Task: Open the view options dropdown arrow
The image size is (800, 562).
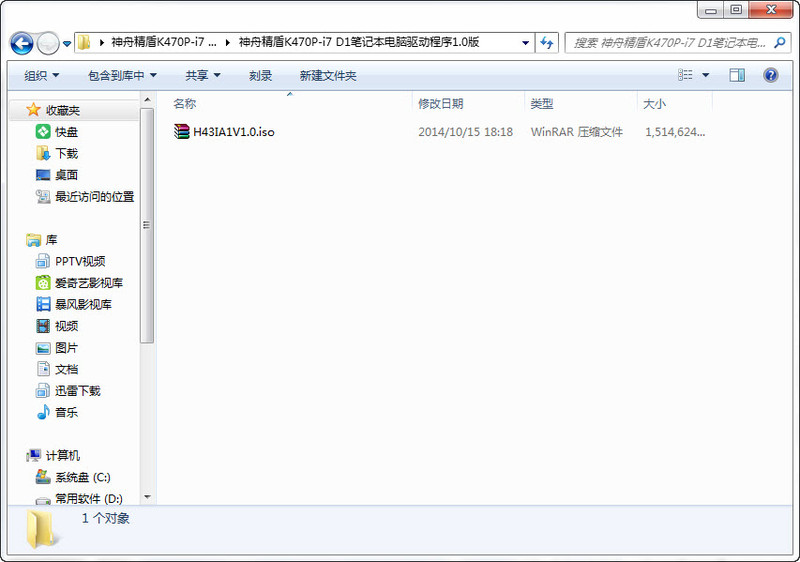Action: [706, 75]
